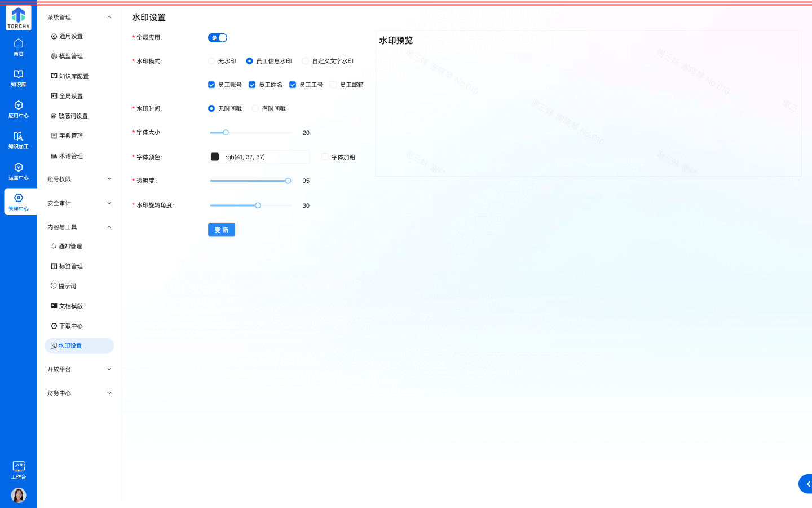Expand the 开放平台 section

click(79, 369)
